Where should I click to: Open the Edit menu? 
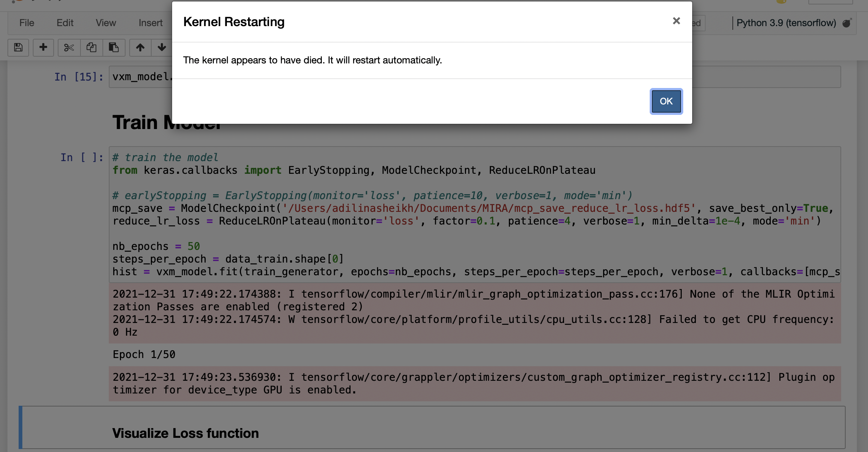coord(65,23)
